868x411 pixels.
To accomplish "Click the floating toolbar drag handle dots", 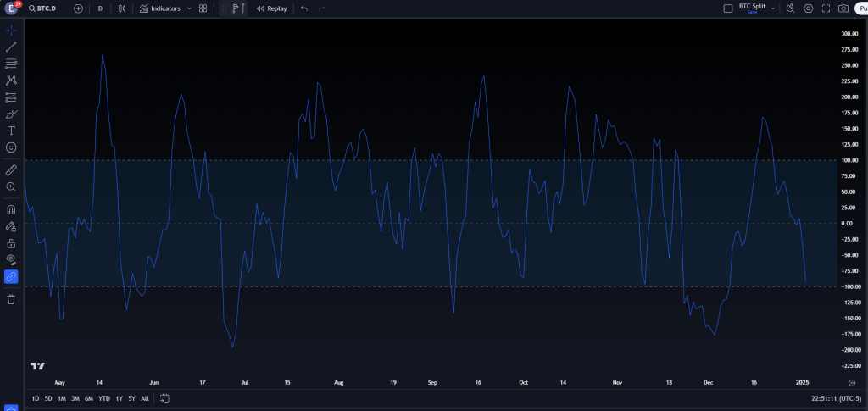I will (224, 8).
